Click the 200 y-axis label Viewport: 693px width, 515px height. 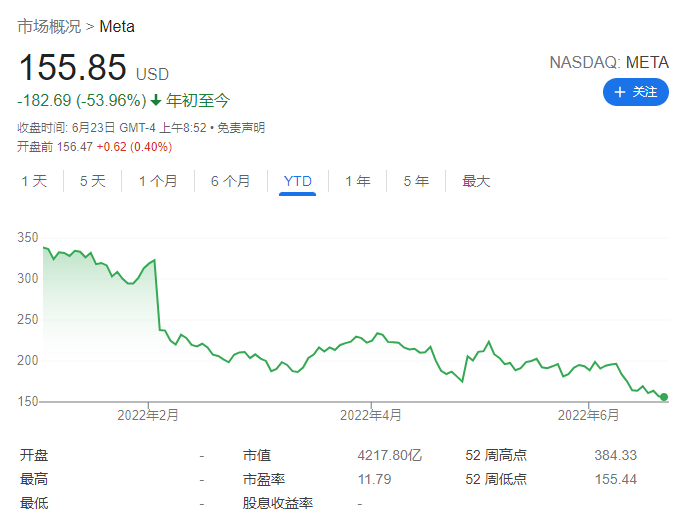pyautogui.click(x=27, y=360)
